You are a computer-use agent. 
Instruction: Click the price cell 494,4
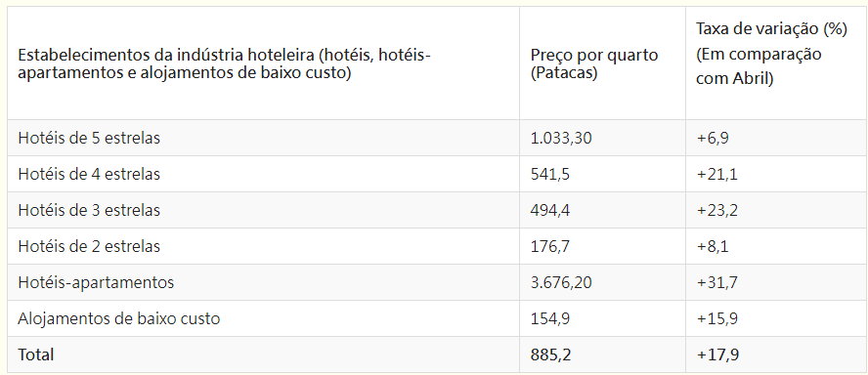coord(550,210)
